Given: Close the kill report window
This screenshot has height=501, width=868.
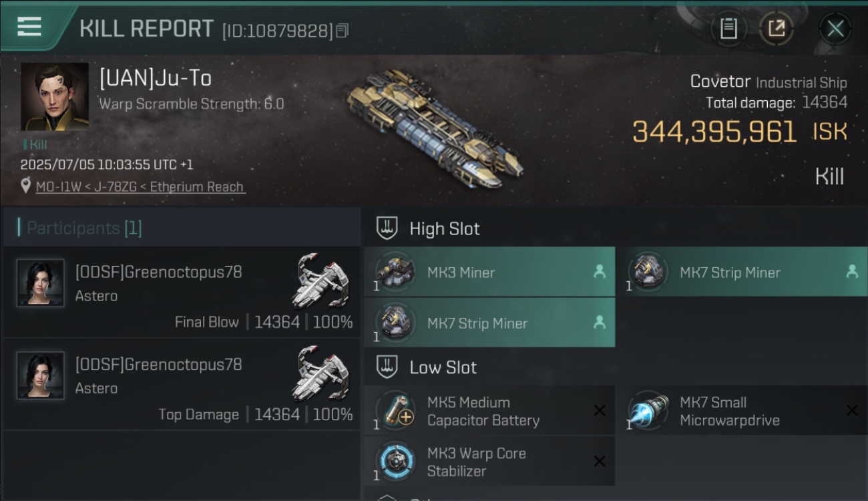Looking at the screenshot, I should pyautogui.click(x=835, y=28).
